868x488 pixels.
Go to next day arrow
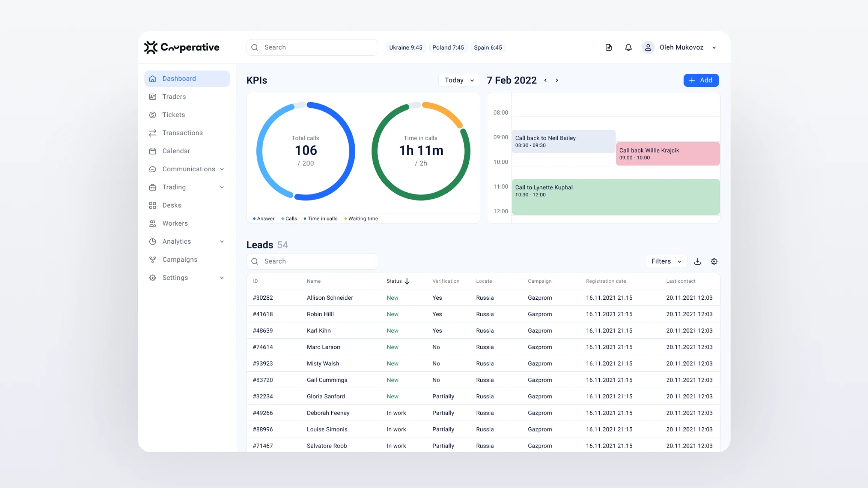(x=557, y=80)
